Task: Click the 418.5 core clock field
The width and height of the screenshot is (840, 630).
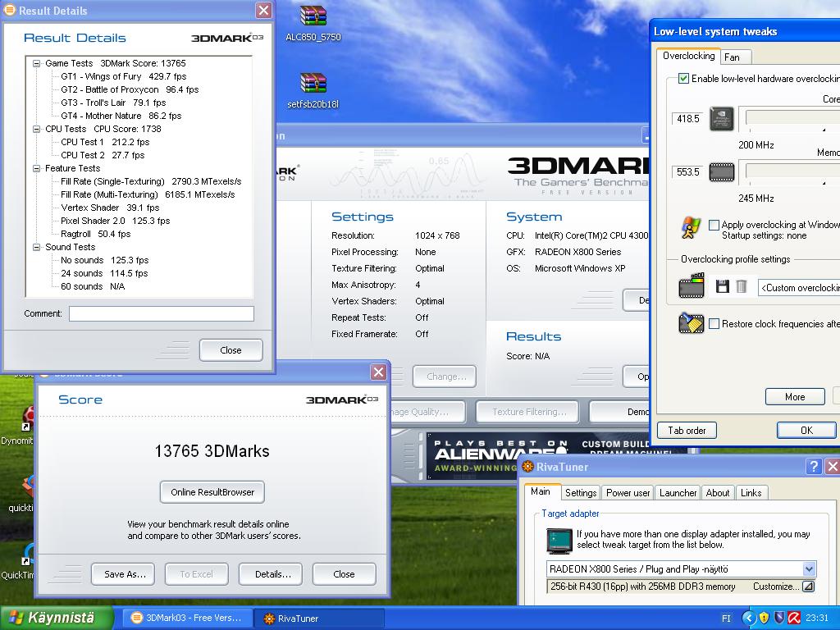Action: 688,118
